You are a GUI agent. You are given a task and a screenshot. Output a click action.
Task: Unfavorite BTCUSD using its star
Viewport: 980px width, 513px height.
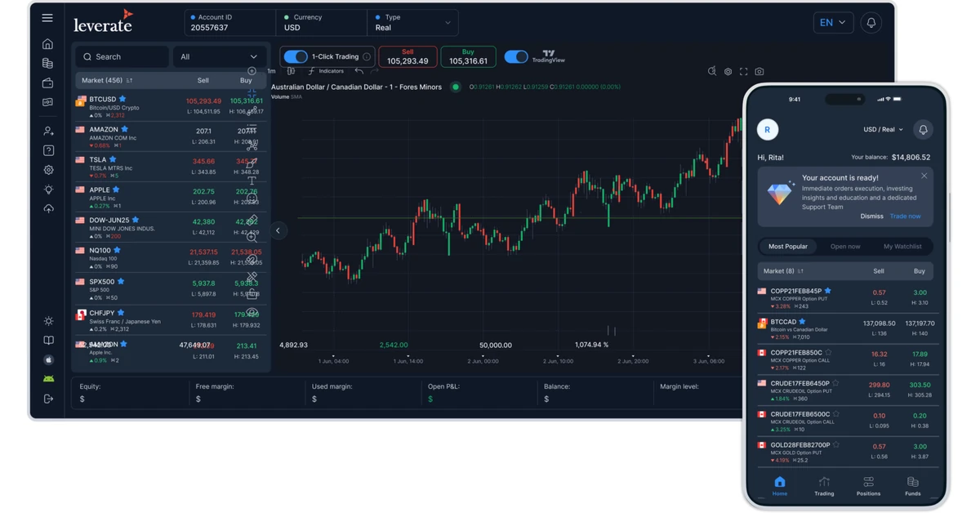(123, 99)
